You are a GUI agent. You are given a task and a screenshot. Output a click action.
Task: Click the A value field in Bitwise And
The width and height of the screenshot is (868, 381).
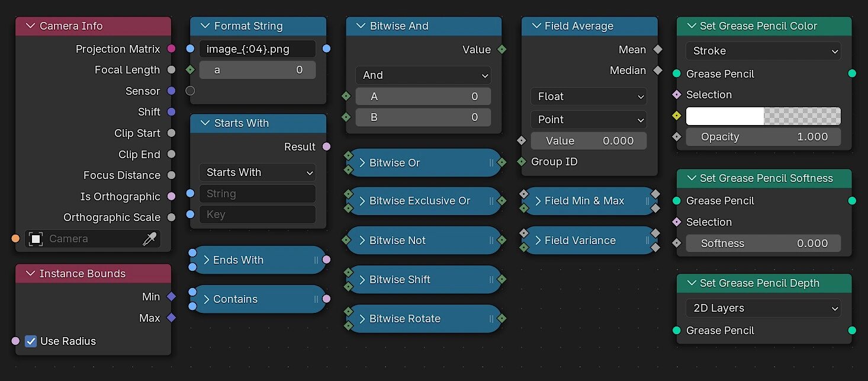[x=423, y=97]
